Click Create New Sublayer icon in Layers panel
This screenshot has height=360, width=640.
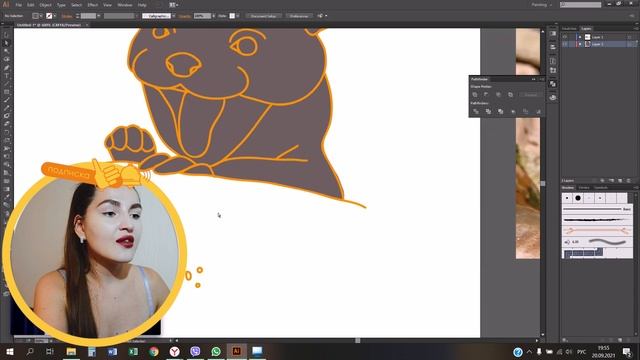coord(611,180)
